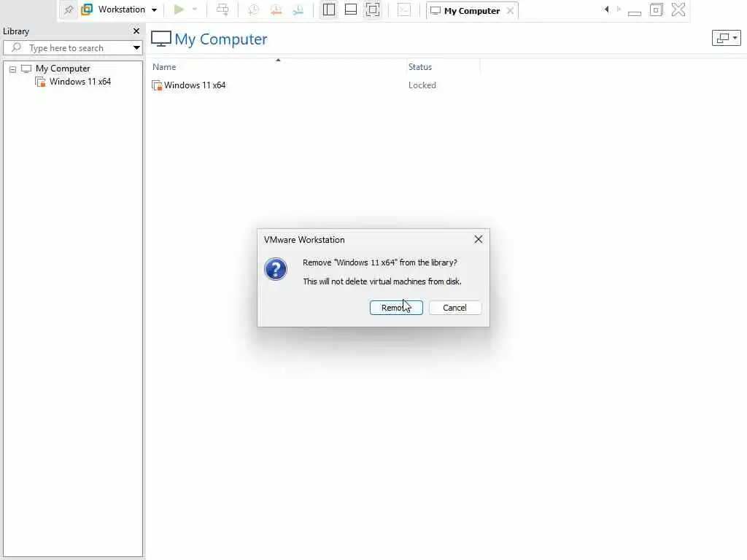
Task: Close the VMware Workstation dialog
Action: pos(479,239)
